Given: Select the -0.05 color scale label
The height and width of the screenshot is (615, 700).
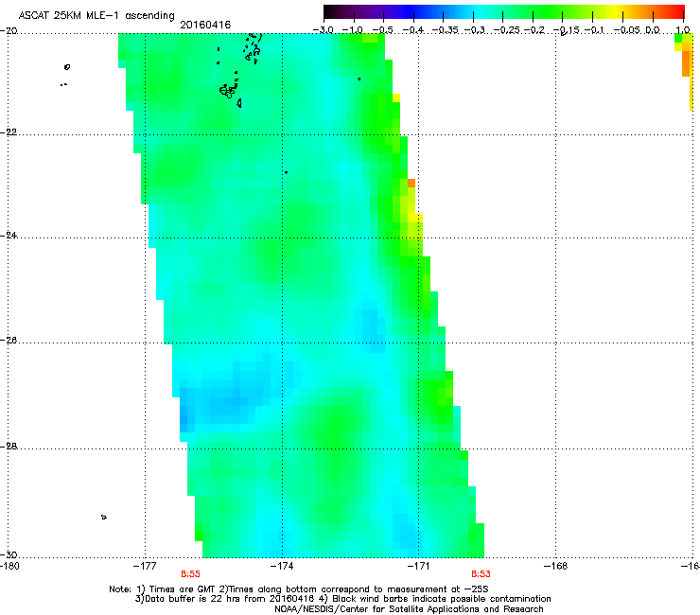Looking at the screenshot, I should [627, 30].
